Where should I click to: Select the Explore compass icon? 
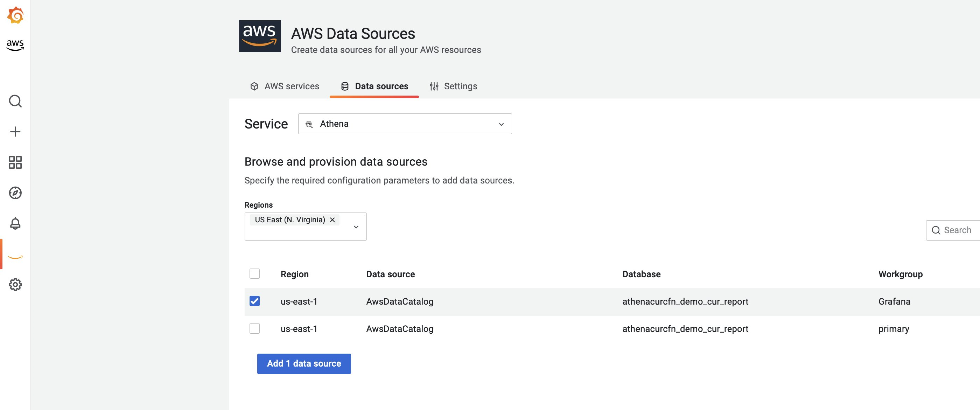pos(15,193)
